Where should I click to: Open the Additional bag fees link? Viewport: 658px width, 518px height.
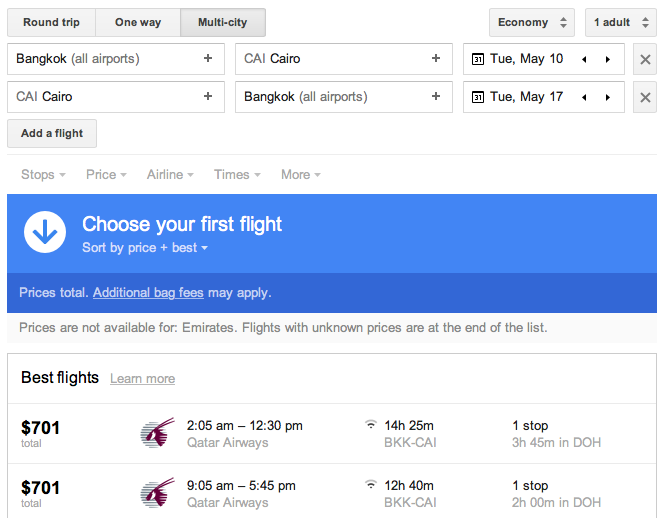click(x=148, y=293)
